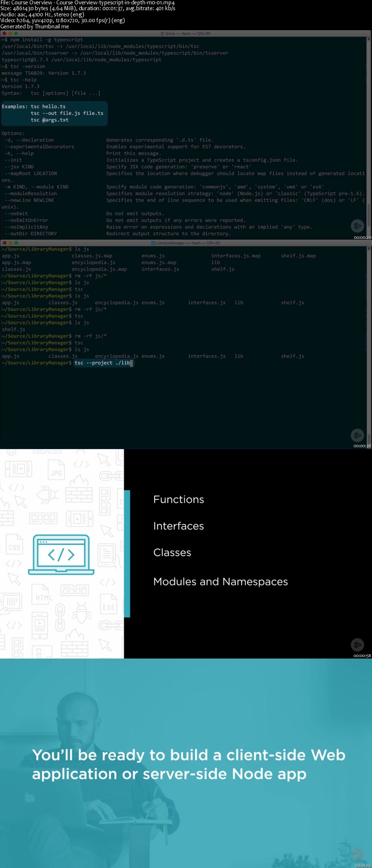Click the '--noEmitOnError' option
Image resolution: width=372 pixels, height=868 pixels.
[x=27, y=220]
